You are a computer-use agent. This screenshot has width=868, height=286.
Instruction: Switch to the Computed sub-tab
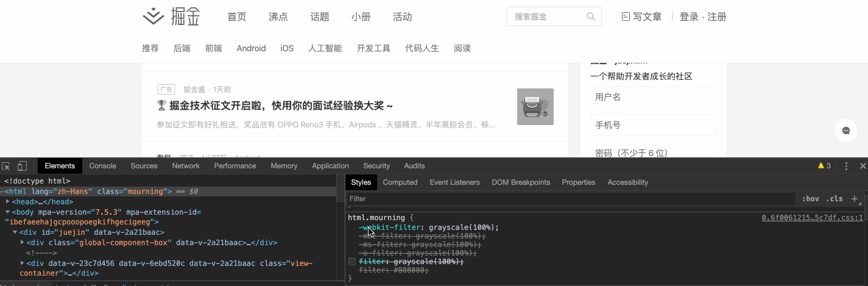coord(400,182)
